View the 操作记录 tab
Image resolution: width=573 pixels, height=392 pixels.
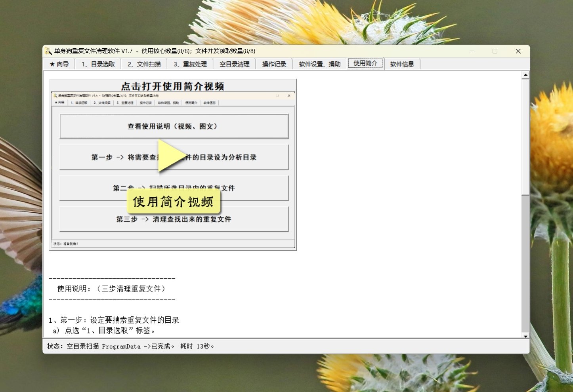point(274,64)
